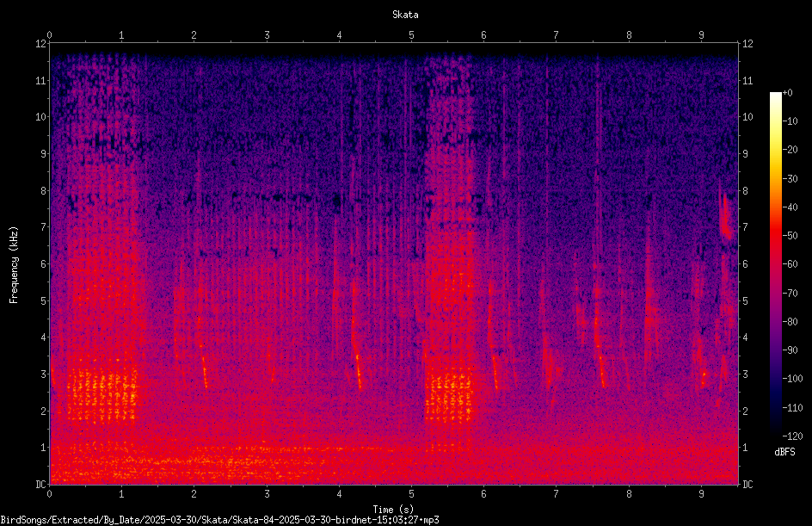The width and height of the screenshot is (812, 526).
Task: Click "10" on the right frequency axis
Action: 747,117
